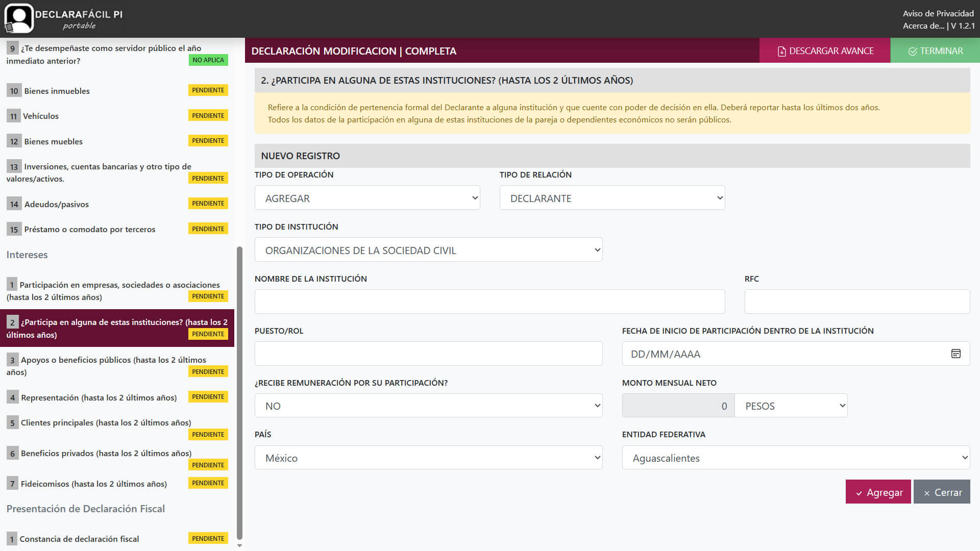The image size is (980, 551).
Task: Open the Vehículos section
Action: pos(117,116)
